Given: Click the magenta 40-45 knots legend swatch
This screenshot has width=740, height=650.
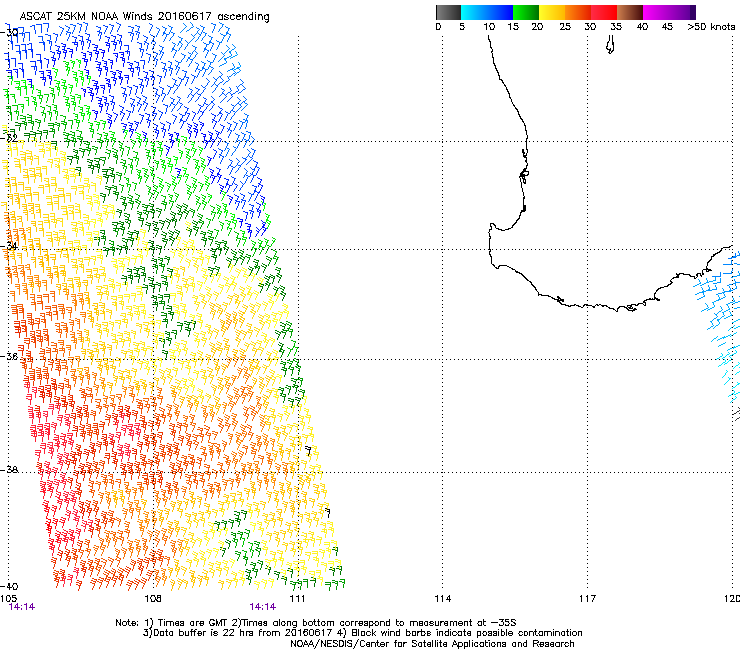Looking at the screenshot, I should coord(656,12).
